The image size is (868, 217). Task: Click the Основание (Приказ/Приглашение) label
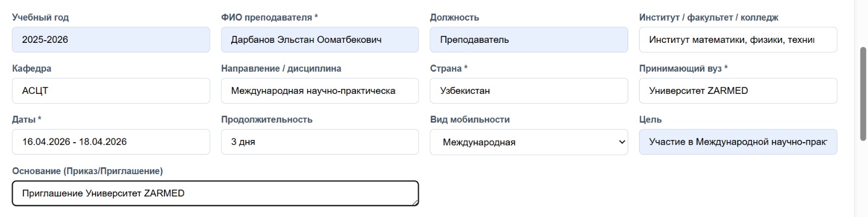(x=87, y=171)
